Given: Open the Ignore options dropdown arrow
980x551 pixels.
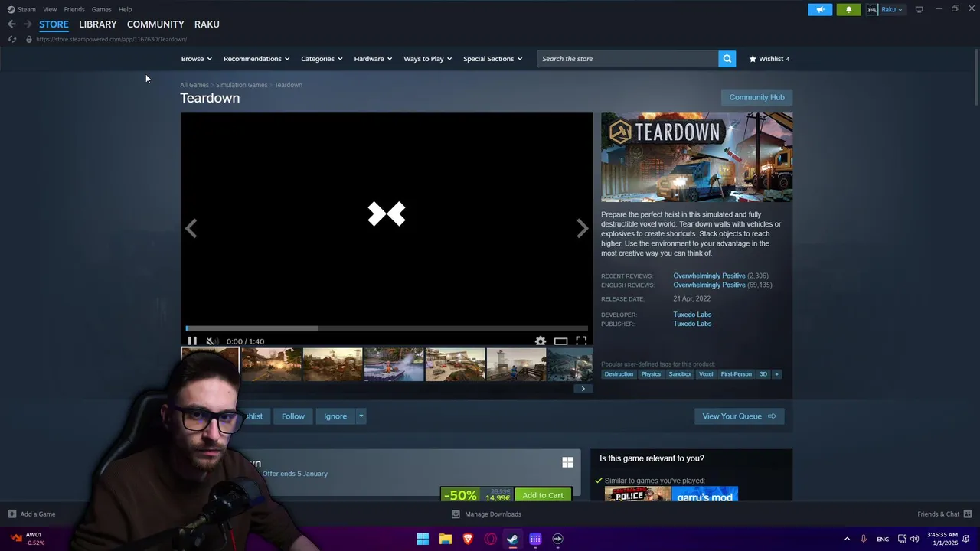Looking at the screenshot, I should pos(361,416).
